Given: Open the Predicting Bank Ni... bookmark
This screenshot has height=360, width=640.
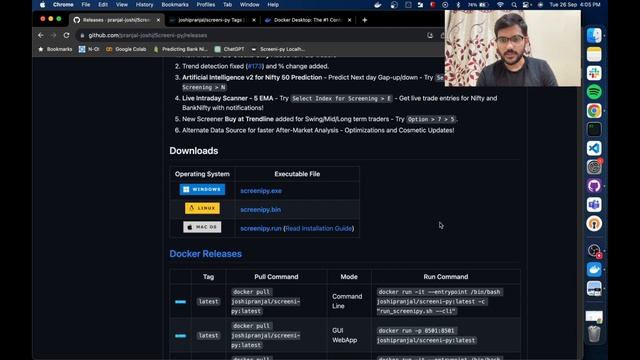Looking at the screenshot, I should 180,49.
